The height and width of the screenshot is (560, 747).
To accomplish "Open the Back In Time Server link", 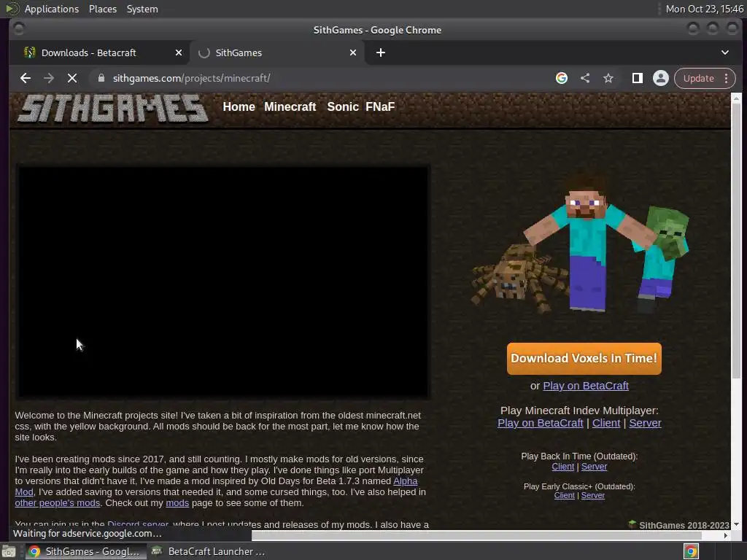I will (594, 467).
